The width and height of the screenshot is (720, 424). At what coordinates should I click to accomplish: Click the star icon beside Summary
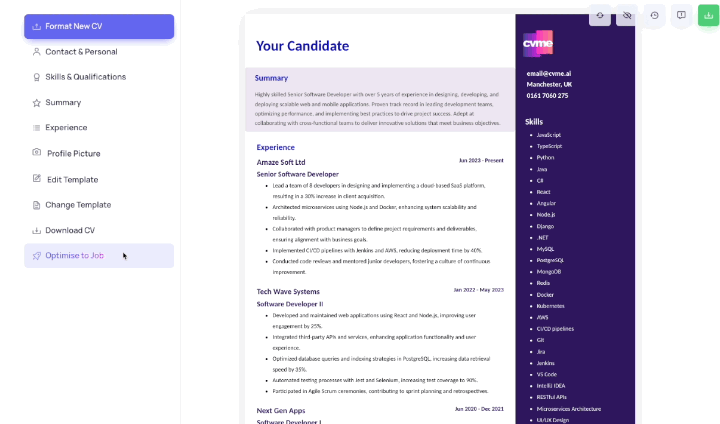37,102
